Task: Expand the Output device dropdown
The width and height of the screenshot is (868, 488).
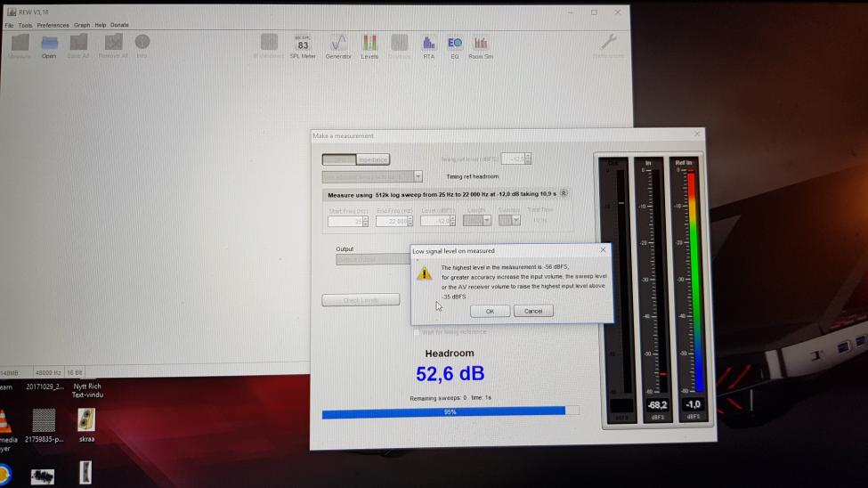Action: (x=372, y=259)
